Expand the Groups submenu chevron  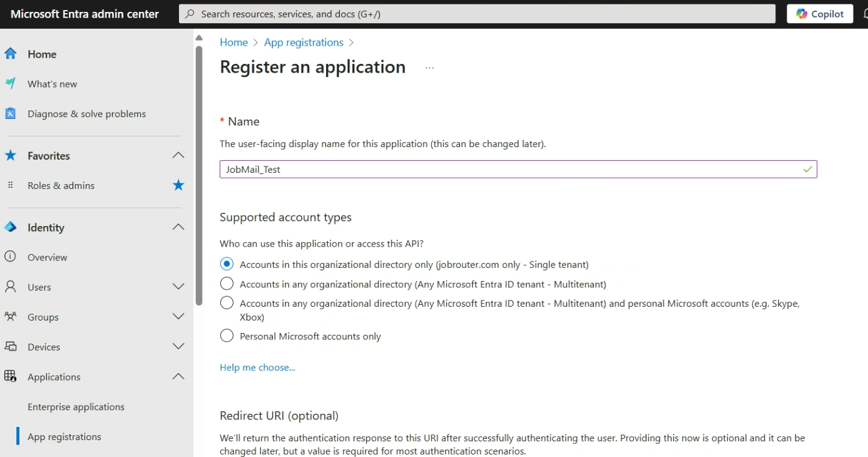tap(178, 317)
